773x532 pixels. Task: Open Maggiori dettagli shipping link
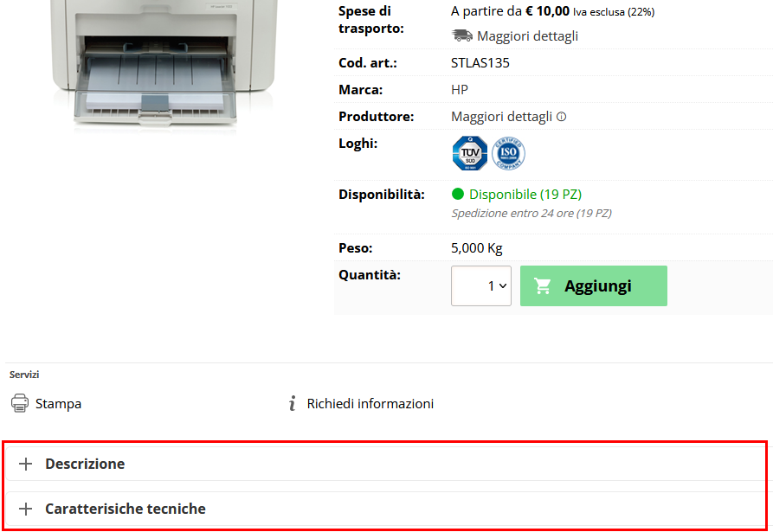(x=527, y=36)
